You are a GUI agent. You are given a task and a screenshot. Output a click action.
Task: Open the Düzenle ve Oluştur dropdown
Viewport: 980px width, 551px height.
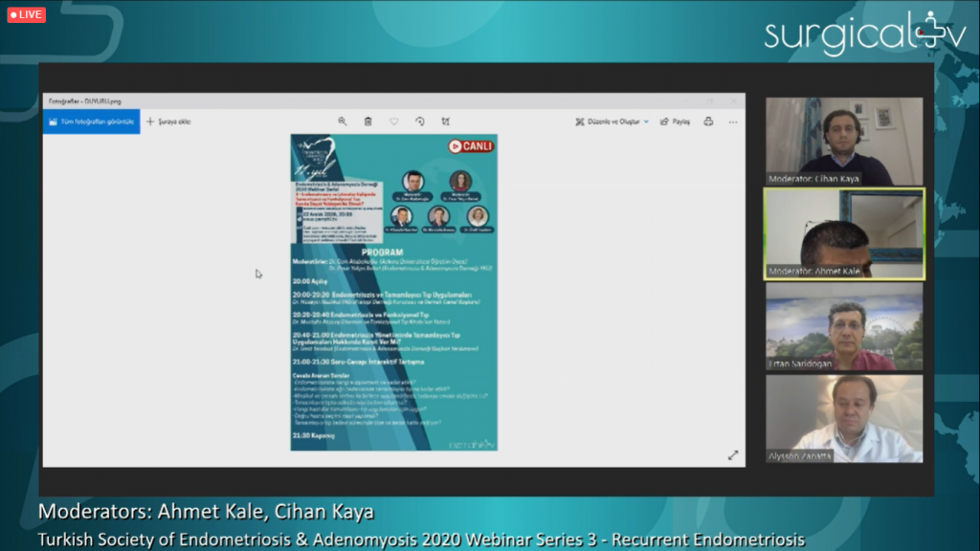[x=612, y=121]
